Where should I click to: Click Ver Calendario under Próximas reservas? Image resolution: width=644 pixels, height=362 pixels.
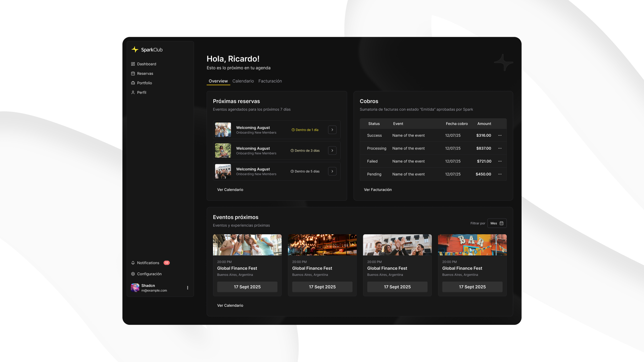pyautogui.click(x=230, y=190)
